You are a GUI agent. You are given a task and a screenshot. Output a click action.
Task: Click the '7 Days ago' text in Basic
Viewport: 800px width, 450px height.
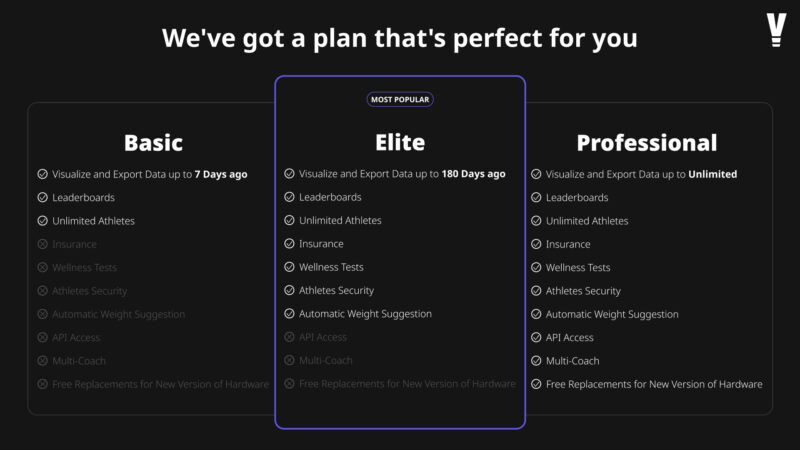point(221,174)
